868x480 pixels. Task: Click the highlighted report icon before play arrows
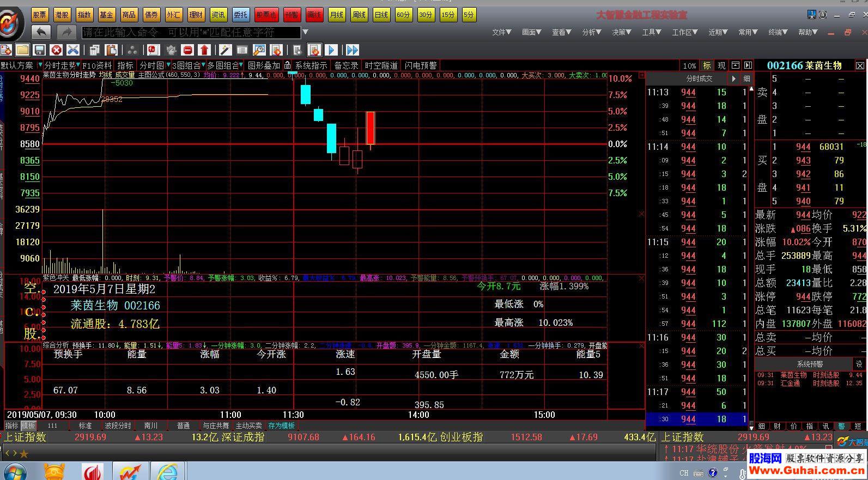[x=314, y=50]
